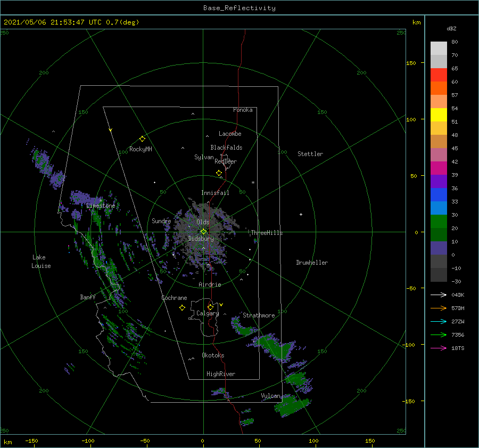479x448 pixels.
Task: Click the 18TS legend label
Action: click(x=458, y=348)
